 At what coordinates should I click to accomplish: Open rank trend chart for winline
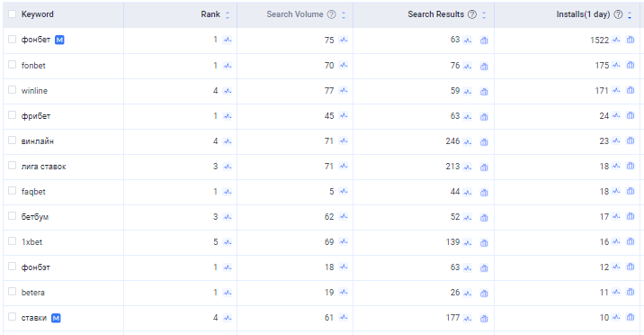pos(228,90)
